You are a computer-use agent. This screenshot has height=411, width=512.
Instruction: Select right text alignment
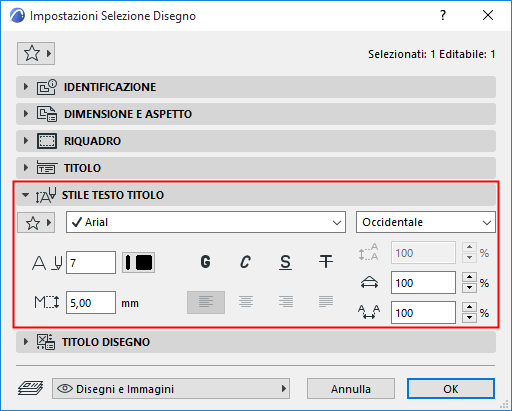(x=286, y=302)
